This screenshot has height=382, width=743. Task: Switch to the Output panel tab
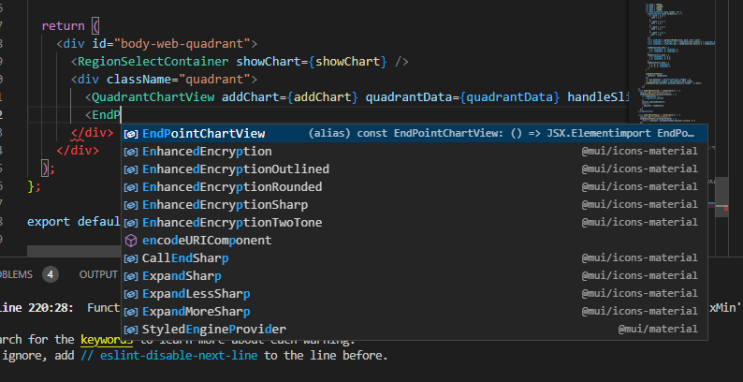click(x=98, y=274)
